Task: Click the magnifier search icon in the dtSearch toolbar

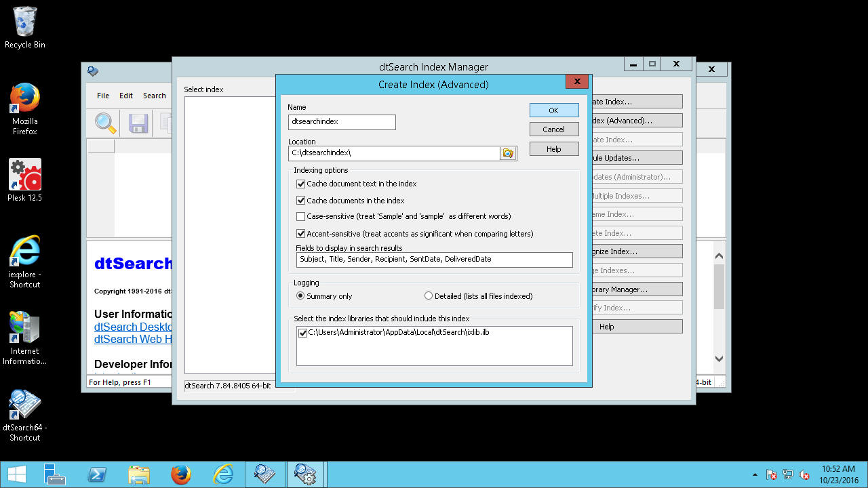Action: coord(105,123)
